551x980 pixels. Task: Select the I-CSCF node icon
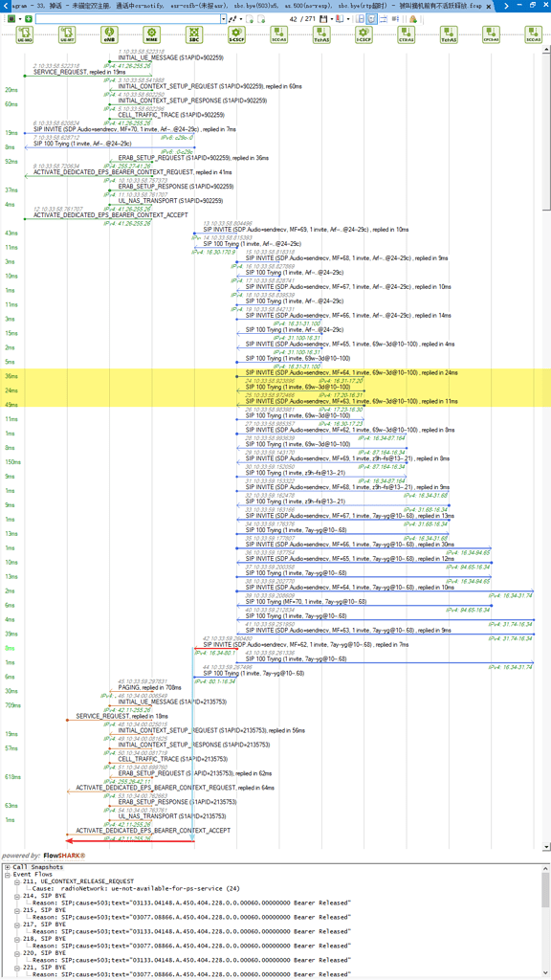click(x=364, y=34)
